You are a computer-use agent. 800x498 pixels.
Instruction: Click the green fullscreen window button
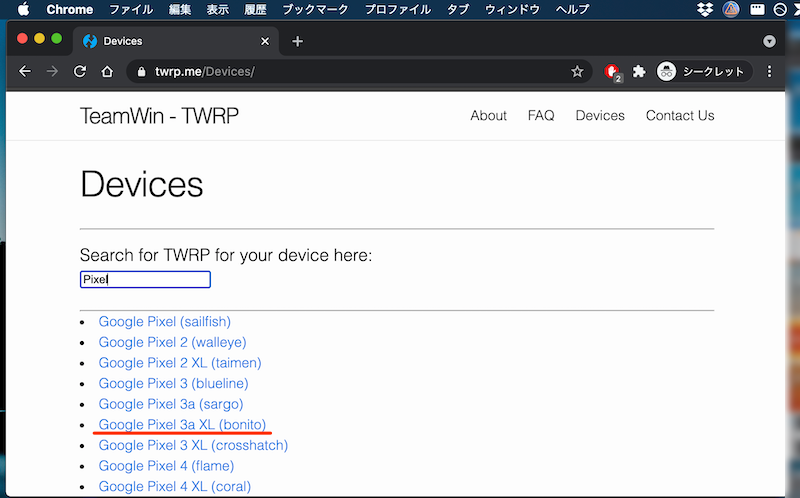tap(57, 39)
